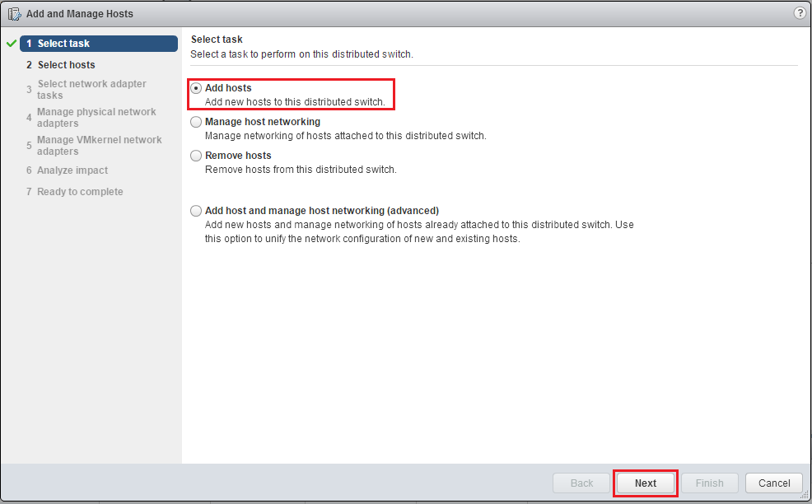Open step 4 Manage physical network adapters
812x504 pixels.
[x=96, y=118]
